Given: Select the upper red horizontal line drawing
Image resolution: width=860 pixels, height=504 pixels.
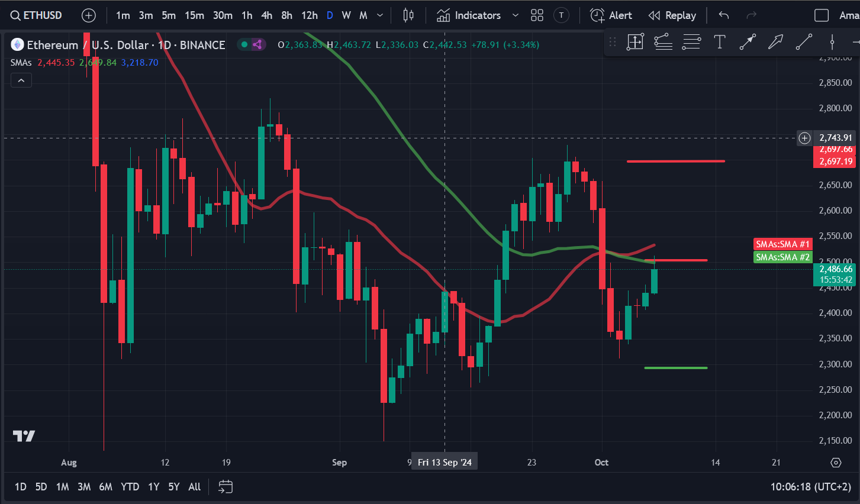Looking at the screenshot, I should tap(676, 161).
